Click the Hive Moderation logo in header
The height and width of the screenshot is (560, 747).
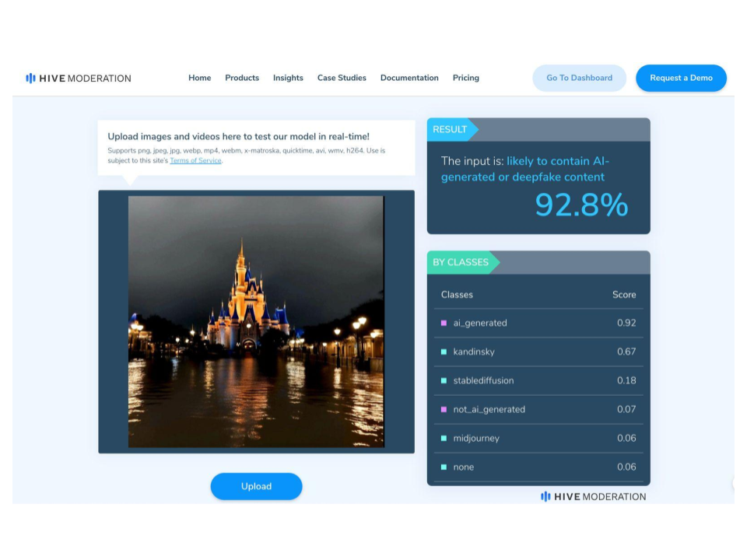79,78
